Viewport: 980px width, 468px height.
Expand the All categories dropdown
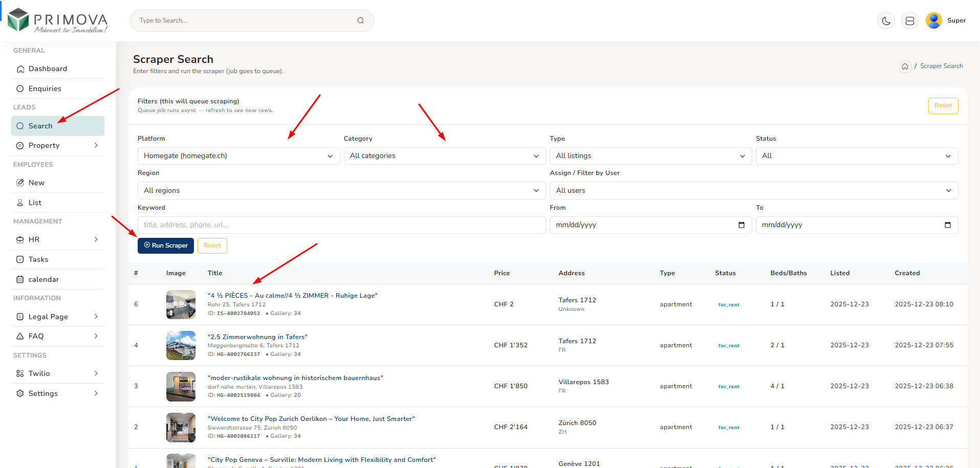(x=444, y=156)
